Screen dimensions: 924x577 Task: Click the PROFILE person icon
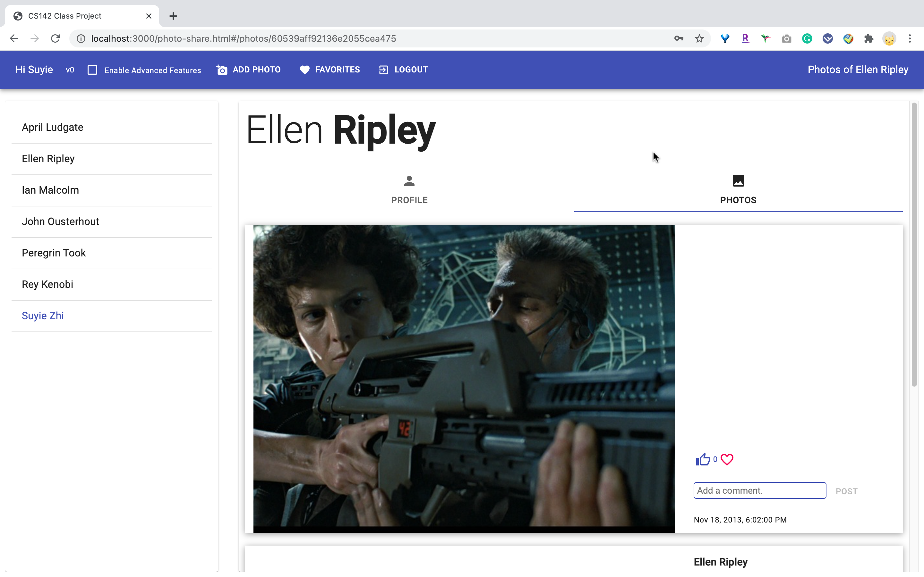click(409, 180)
